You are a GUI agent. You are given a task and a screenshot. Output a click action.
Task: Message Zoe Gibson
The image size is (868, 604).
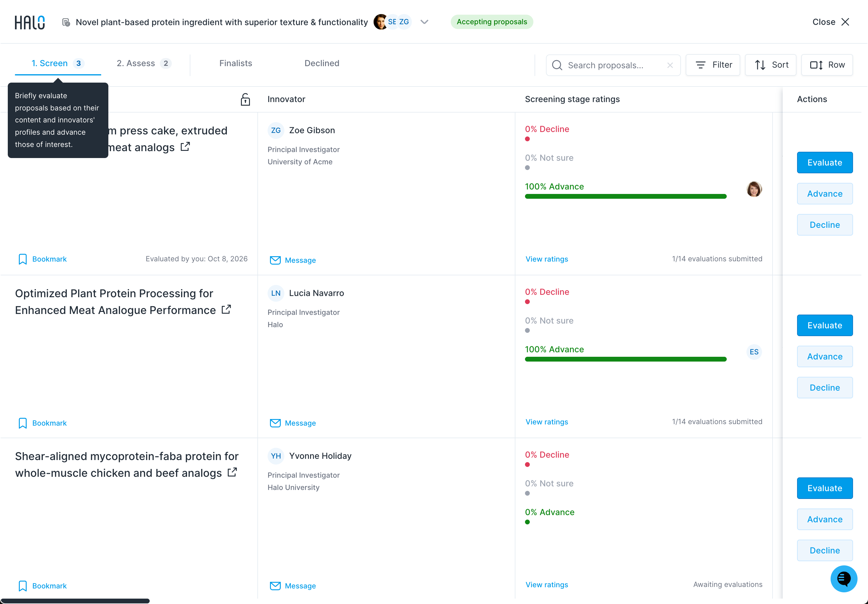click(x=293, y=260)
